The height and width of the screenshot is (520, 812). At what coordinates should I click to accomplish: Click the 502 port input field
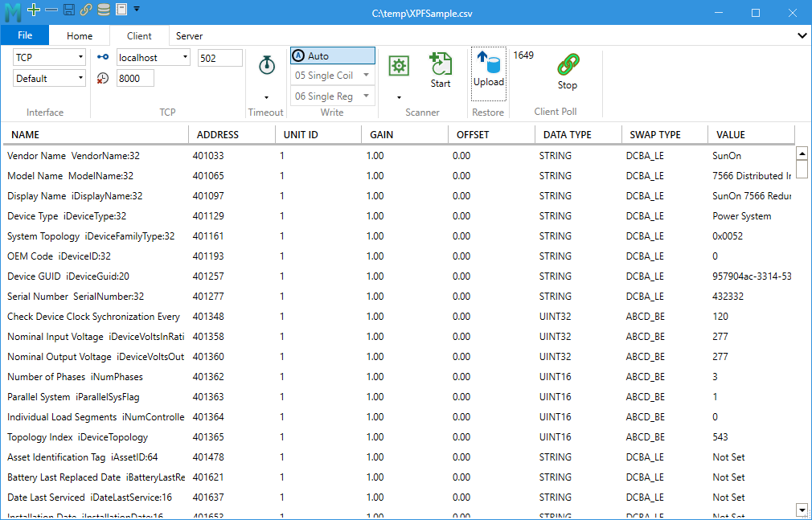(x=220, y=58)
